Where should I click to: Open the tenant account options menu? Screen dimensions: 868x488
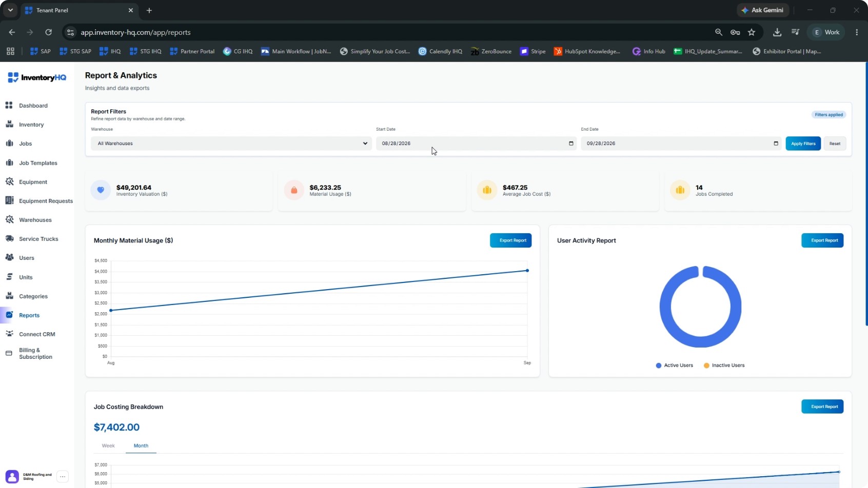tap(63, 477)
